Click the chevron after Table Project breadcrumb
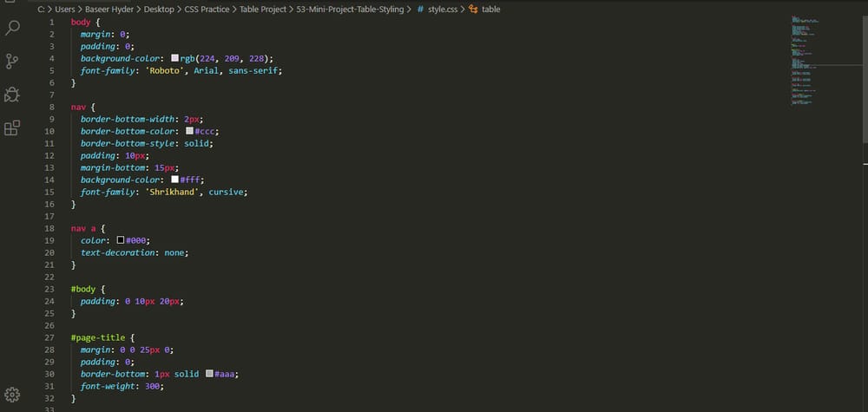Image resolution: width=868 pixels, height=412 pixels. pyautogui.click(x=292, y=10)
